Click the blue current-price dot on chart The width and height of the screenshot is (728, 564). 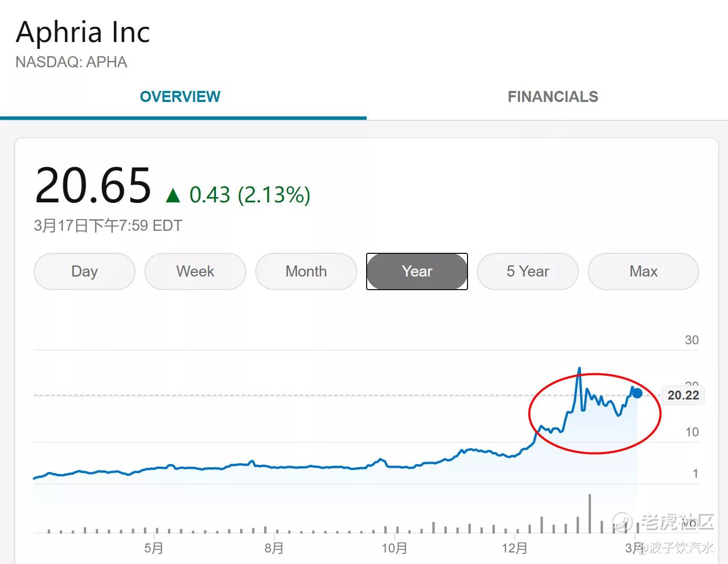637,393
